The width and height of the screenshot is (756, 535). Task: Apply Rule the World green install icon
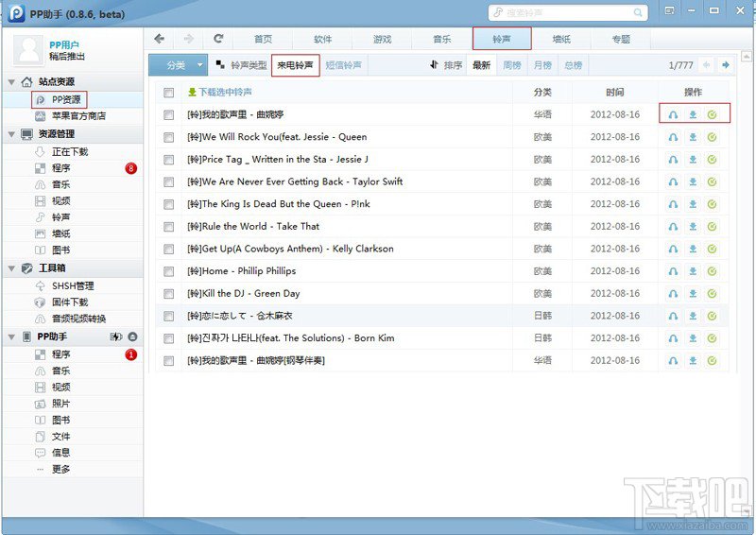pos(713,226)
